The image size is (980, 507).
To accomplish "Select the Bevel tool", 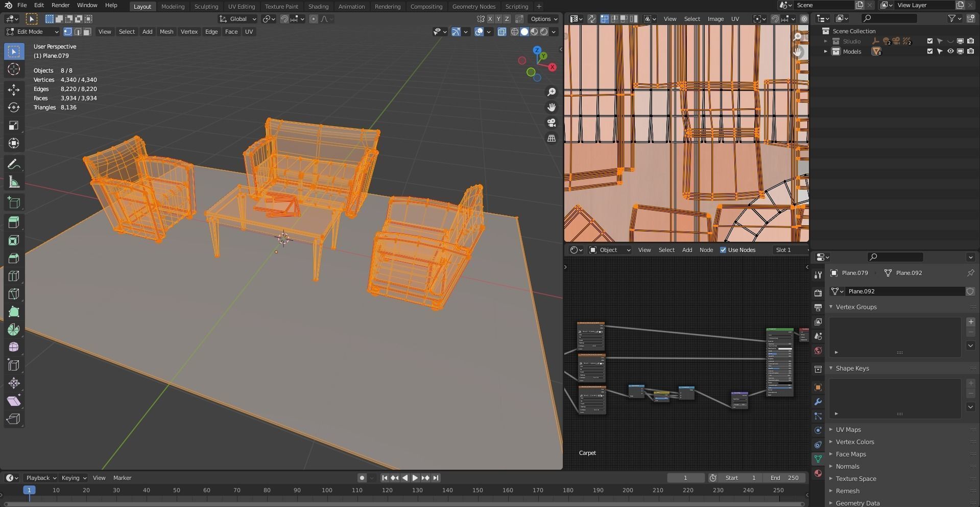I will [x=14, y=259].
